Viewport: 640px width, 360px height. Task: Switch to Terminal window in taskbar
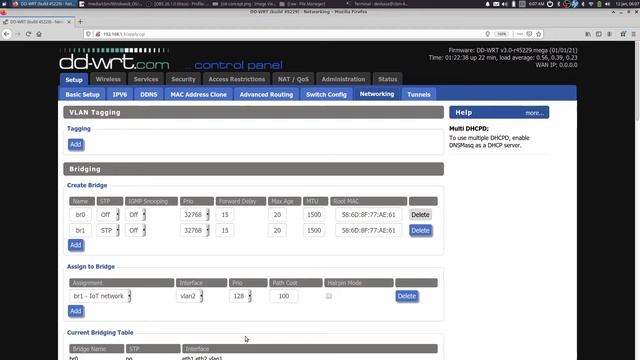[x=378, y=4]
